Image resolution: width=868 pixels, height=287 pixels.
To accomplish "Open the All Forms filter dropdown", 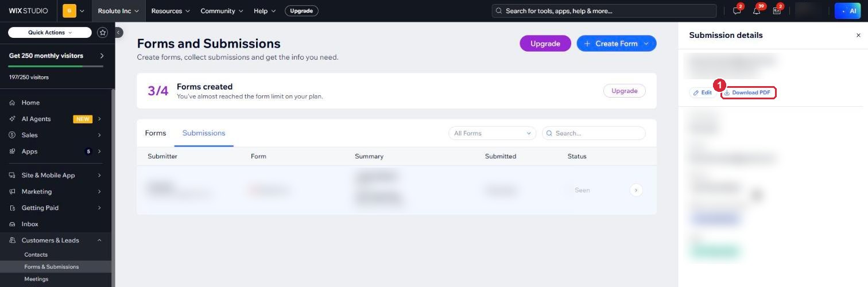I will (493, 133).
